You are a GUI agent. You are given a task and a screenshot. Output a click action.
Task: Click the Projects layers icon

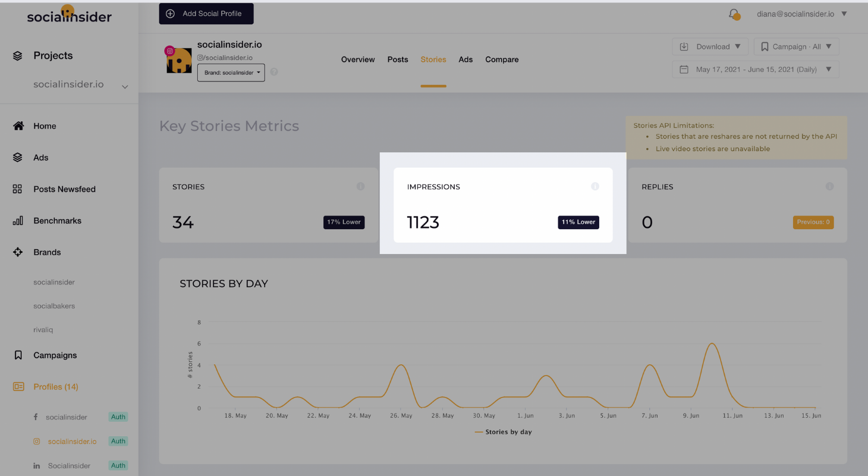pyautogui.click(x=18, y=56)
